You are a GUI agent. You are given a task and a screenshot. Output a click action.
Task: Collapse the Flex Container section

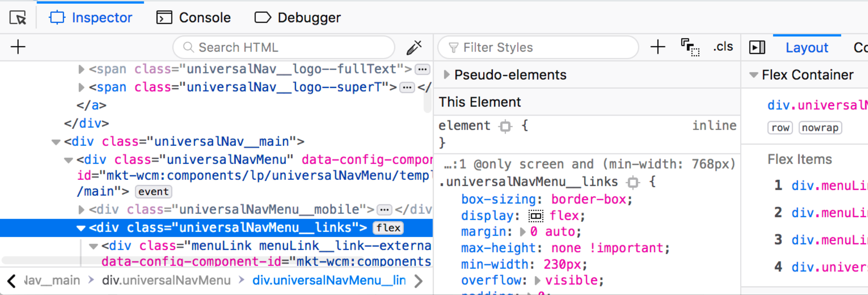[x=754, y=75]
